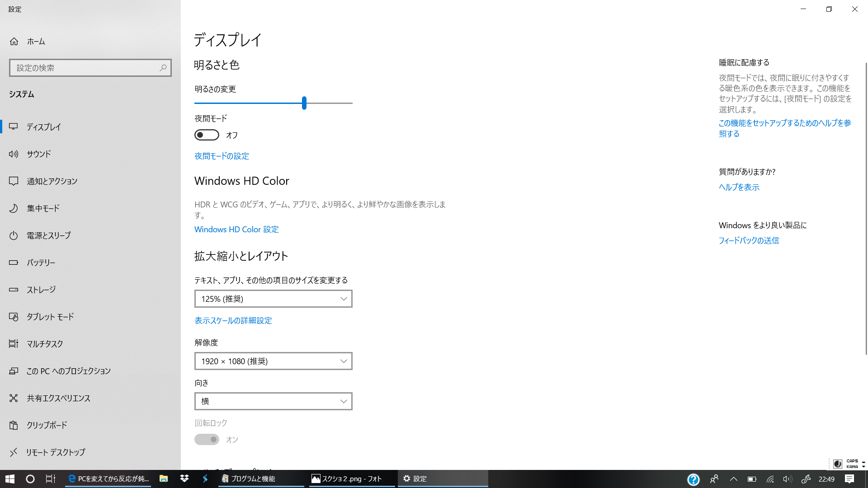This screenshot has width=868, height=488.
Task: Open Focus assist moon icon
Action: (14, 208)
